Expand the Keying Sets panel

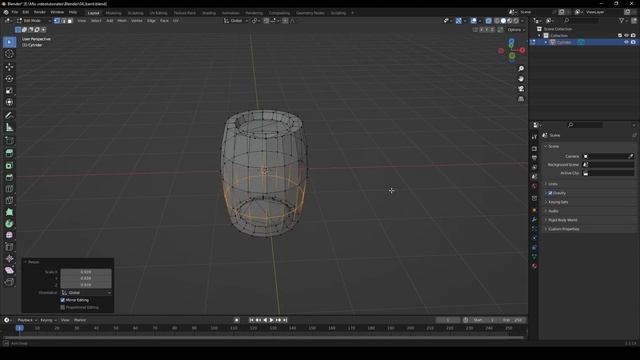click(x=558, y=202)
